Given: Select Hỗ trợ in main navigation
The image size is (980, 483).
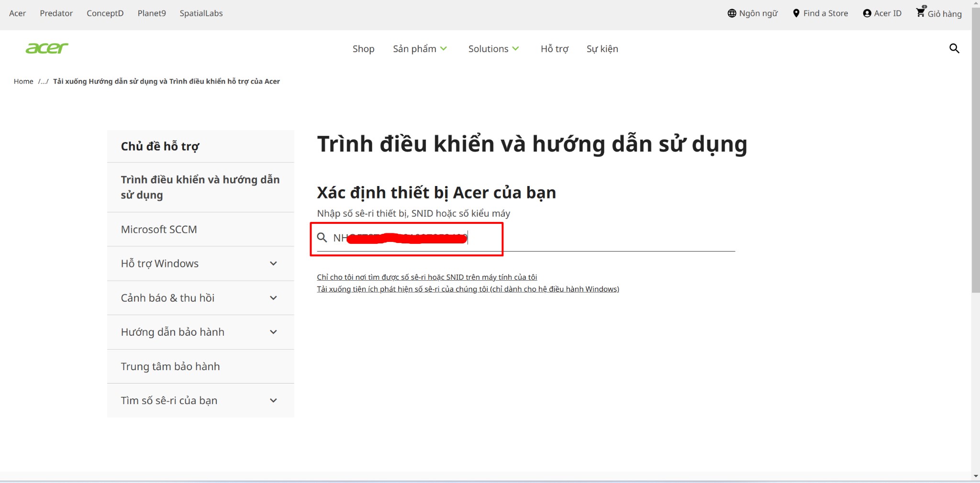Looking at the screenshot, I should tap(554, 49).
